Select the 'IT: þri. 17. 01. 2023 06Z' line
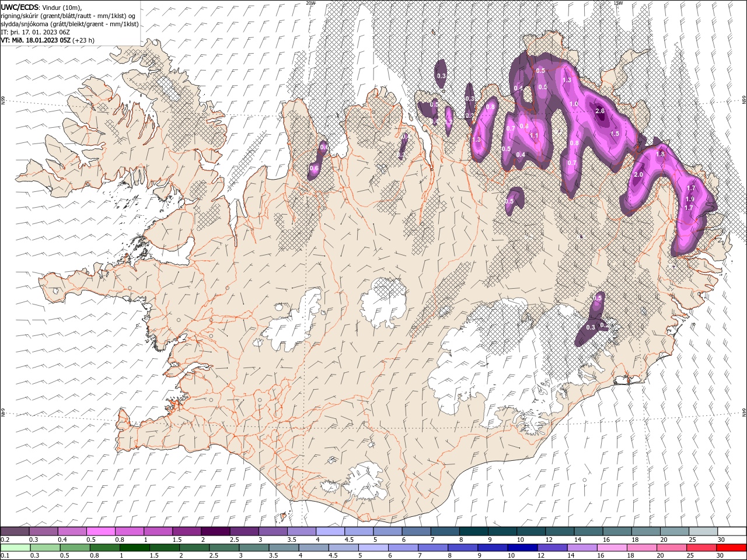The width and height of the screenshot is (747, 560). (x=35, y=32)
